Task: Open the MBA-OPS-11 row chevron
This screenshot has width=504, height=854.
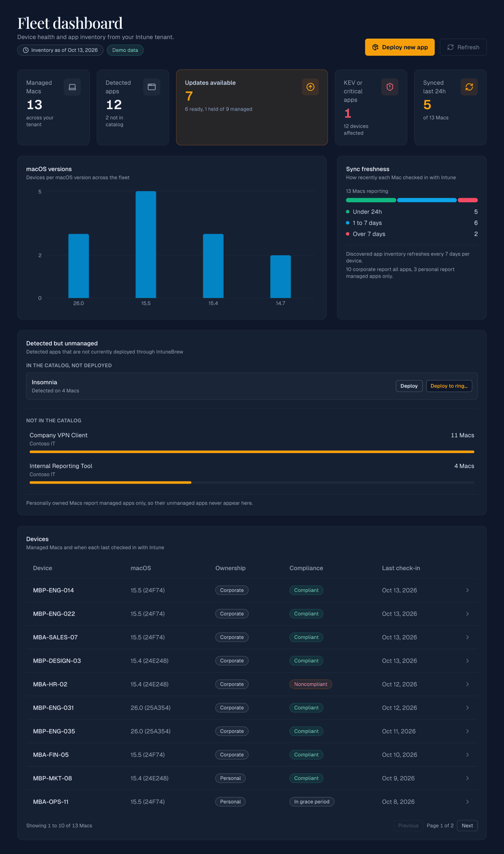Action: [x=467, y=802]
